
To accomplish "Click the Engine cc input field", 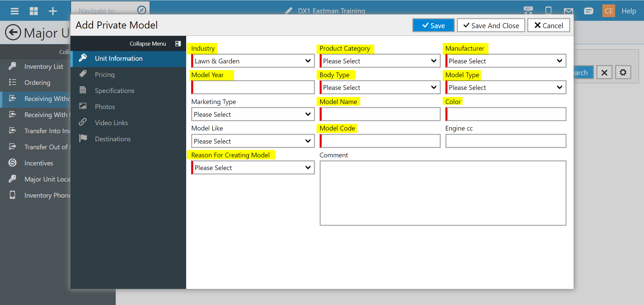I will pyautogui.click(x=506, y=141).
